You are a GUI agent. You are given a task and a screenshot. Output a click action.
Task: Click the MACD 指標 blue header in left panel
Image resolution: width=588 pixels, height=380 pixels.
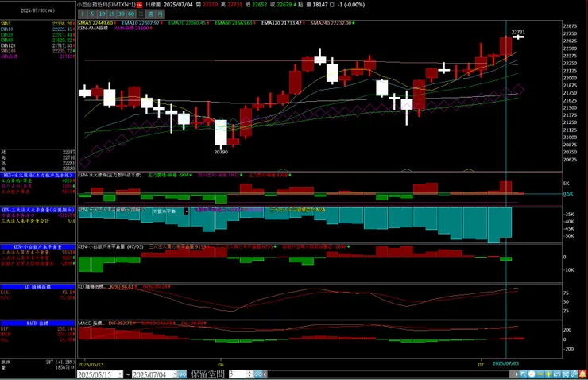(38, 324)
